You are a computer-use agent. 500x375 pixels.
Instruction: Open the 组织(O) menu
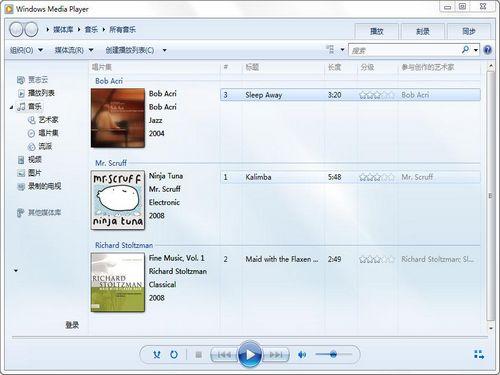(26, 50)
